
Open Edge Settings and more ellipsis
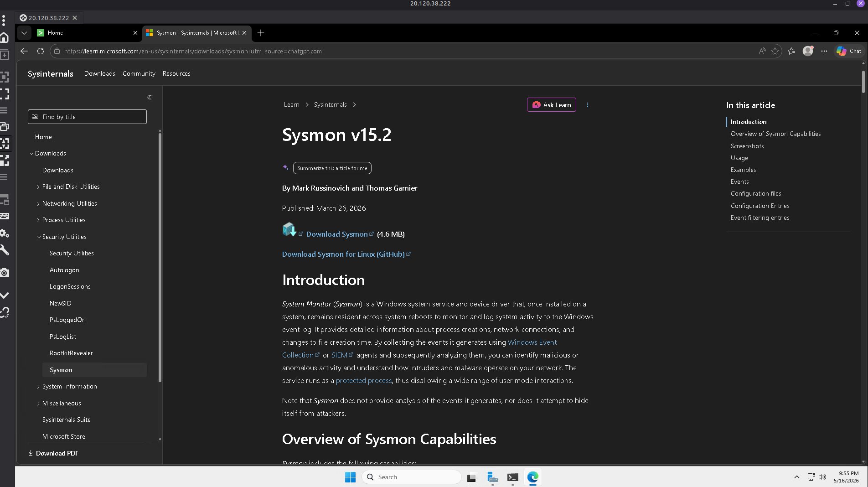pos(824,51)
